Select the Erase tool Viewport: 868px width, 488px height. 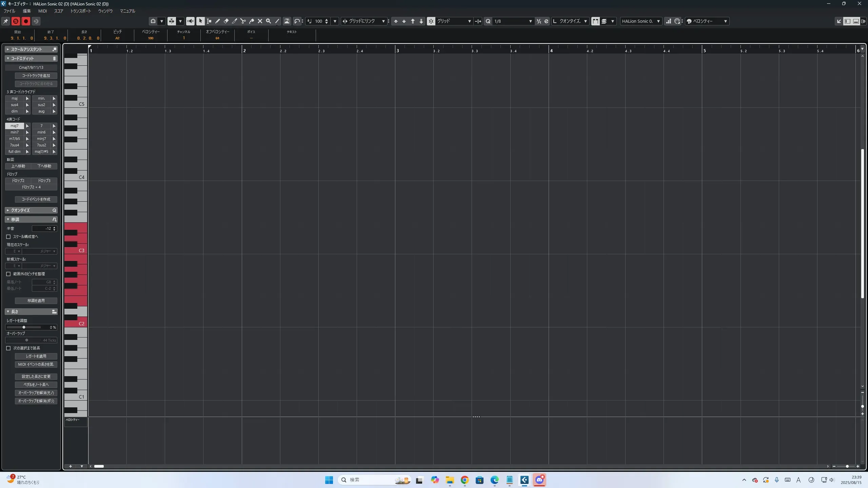click(226, 21)
